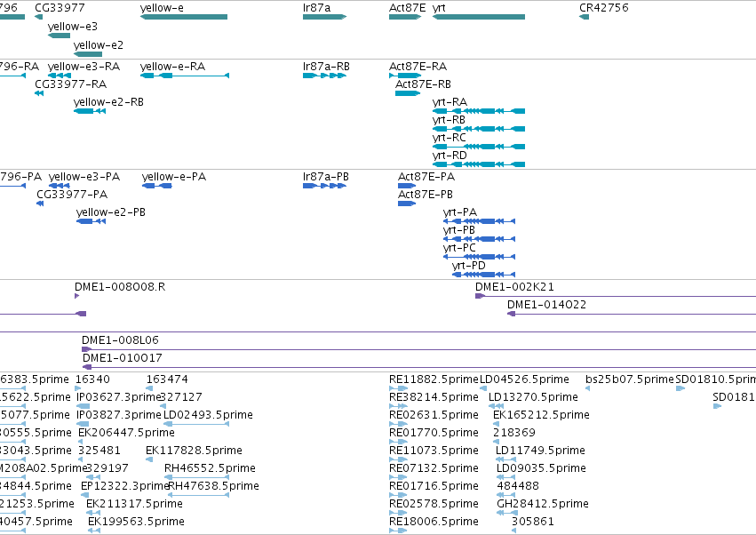Screen dimensions: 756x535
Task: Click the Act87E-PB protein label
Action: pos(426,195)
